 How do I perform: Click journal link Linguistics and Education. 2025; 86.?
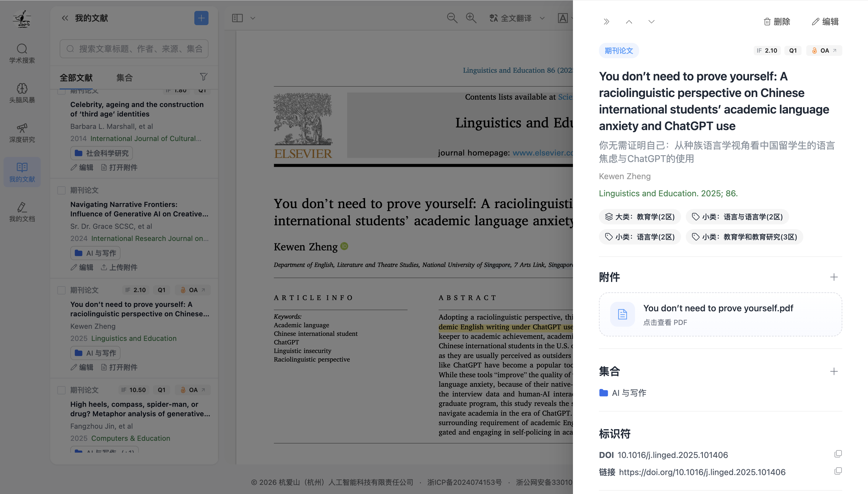(668, 193)
